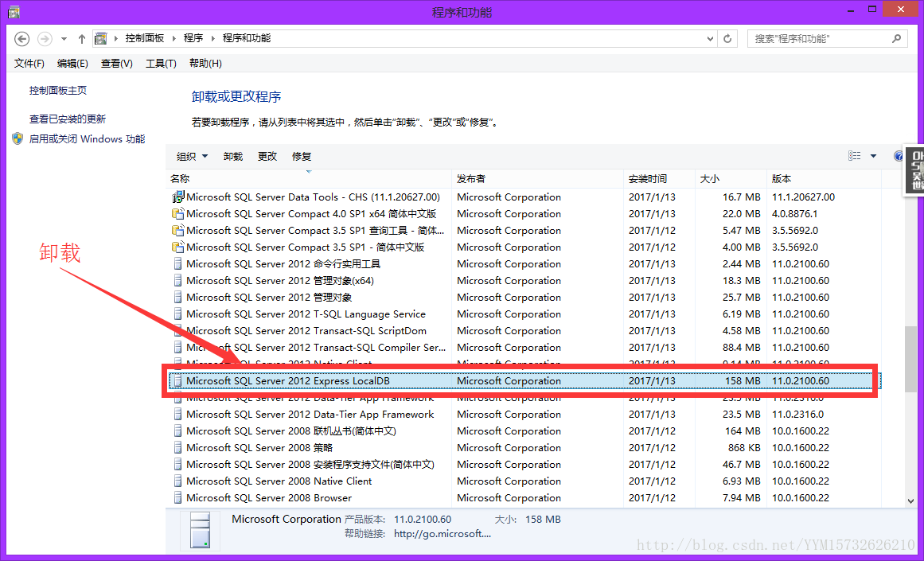Click icon of SQL Server 2008 Native Client
The image size is (924, 561).
click(x=178, y=481)
